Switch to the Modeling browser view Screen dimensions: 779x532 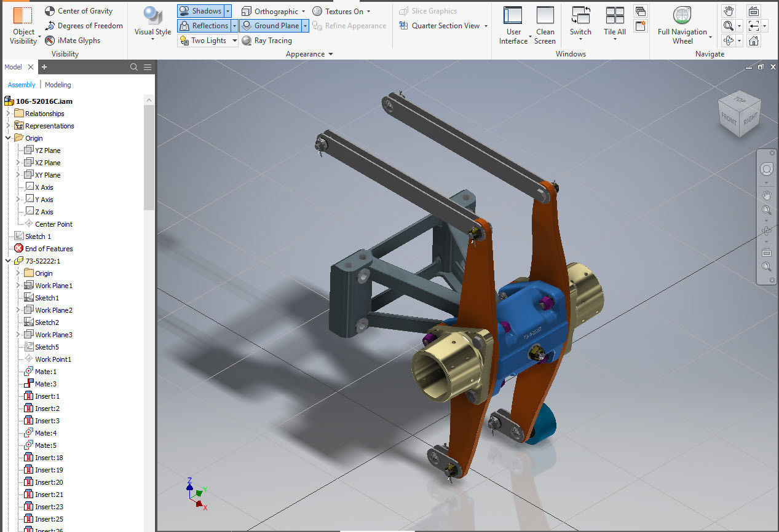[x=58, y=85]
